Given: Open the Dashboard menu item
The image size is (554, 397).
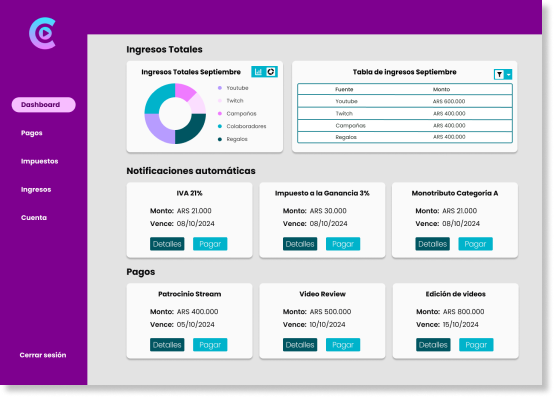Looking at the screenshot, I should (x=43, y=105).
